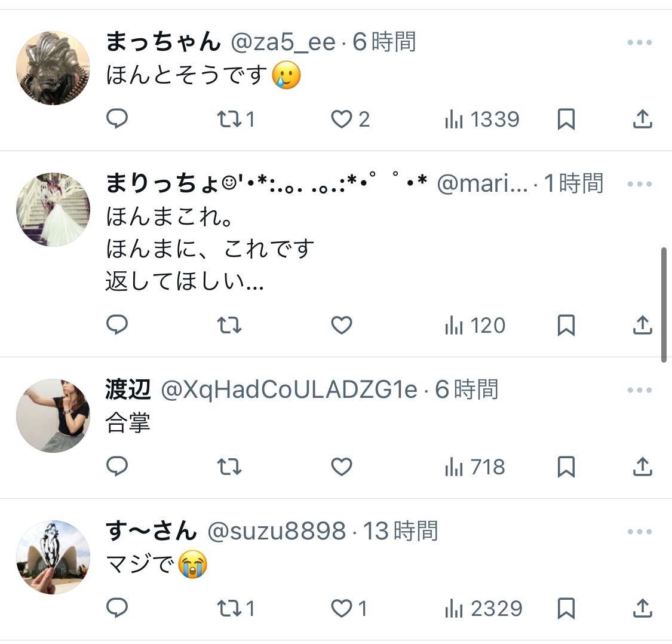
Task: Click the vertical scrollbar thumb
Action: pos(664,305)
